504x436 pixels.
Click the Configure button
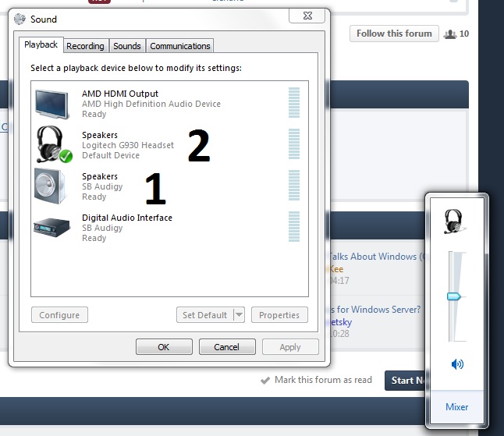click(59, 315)
